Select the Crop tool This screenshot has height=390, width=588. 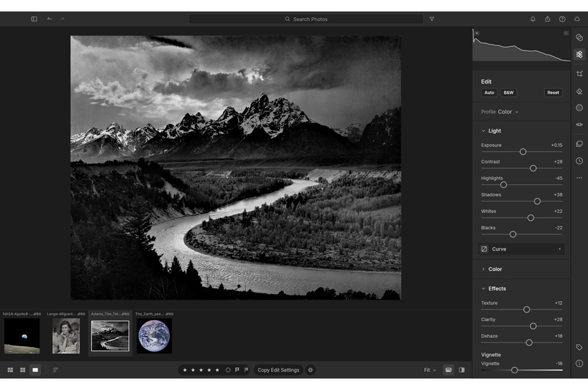pos(579,74)
